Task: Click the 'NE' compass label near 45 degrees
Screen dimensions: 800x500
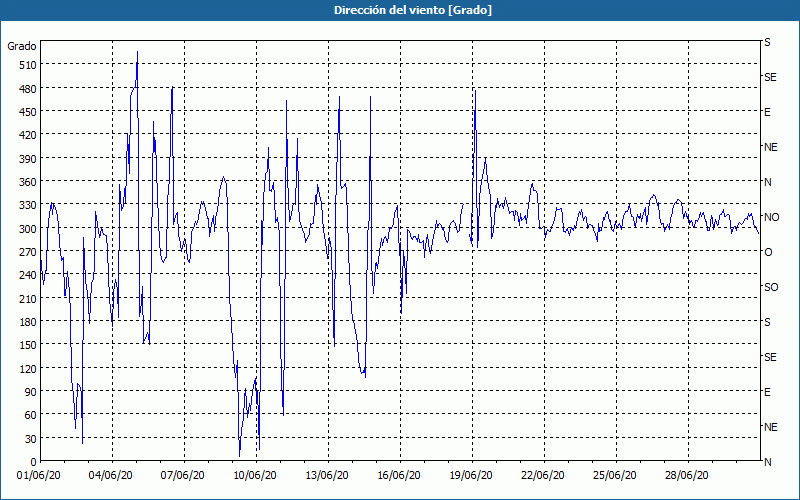Action: click(x=770, y=427)
